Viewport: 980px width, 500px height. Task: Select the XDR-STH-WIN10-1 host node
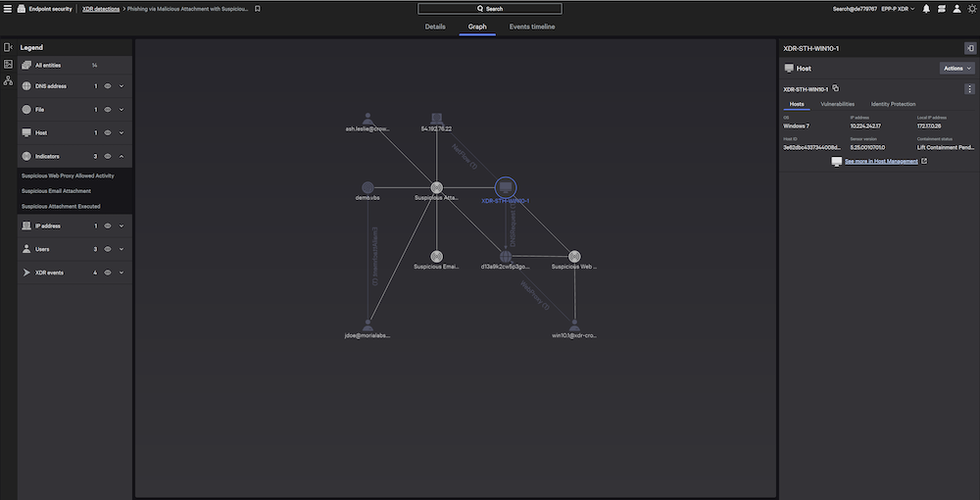coord(506,187)
